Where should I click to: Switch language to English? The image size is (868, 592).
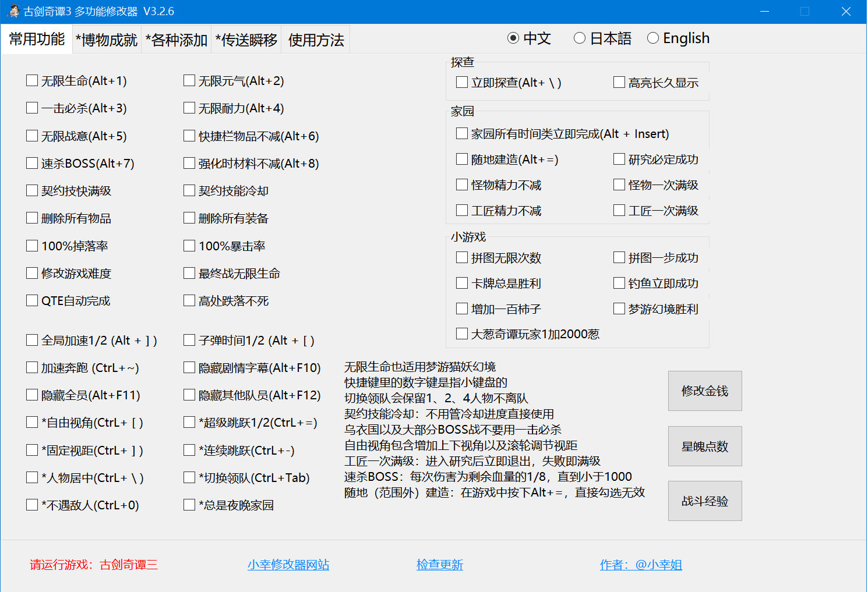point(653,38)
